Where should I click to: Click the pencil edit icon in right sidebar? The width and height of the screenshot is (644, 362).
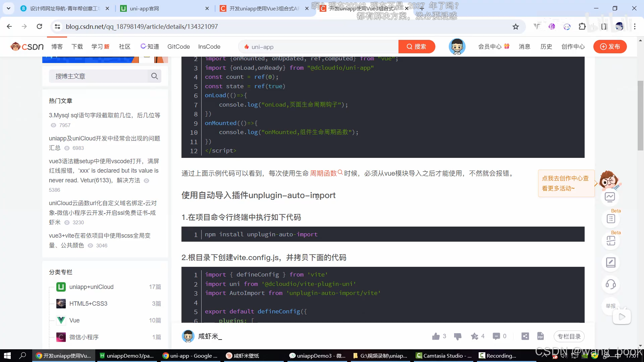tap(610, 262)
